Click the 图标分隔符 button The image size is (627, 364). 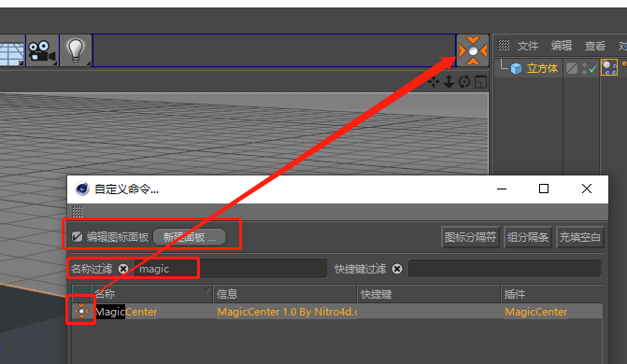[470, 237]
